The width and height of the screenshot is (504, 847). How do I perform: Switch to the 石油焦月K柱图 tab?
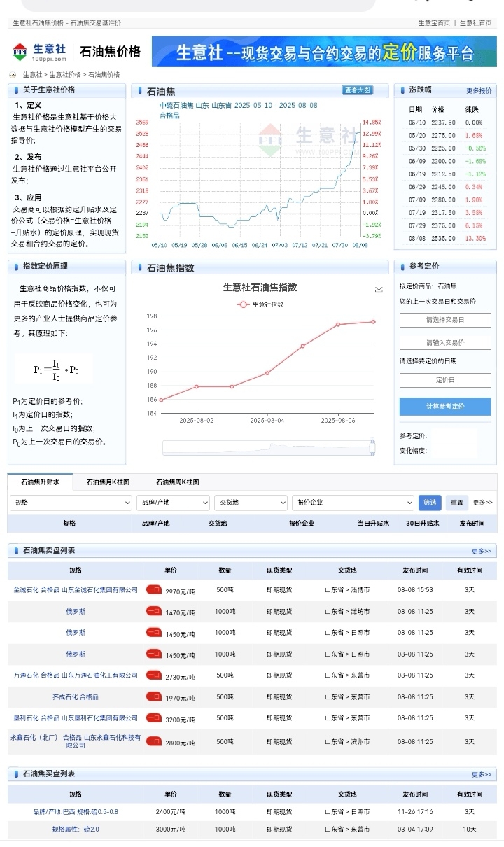point(108,482)
